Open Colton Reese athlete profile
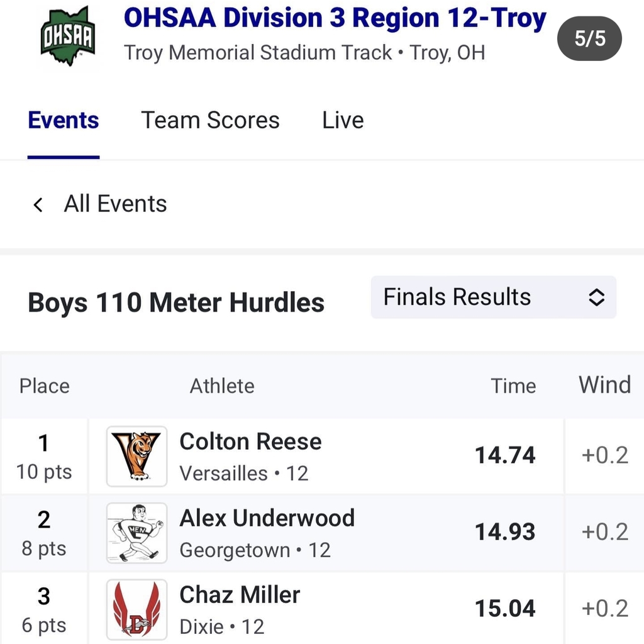Image resolution: width=644 pixels, height=644 pixels. click(250, 441)
